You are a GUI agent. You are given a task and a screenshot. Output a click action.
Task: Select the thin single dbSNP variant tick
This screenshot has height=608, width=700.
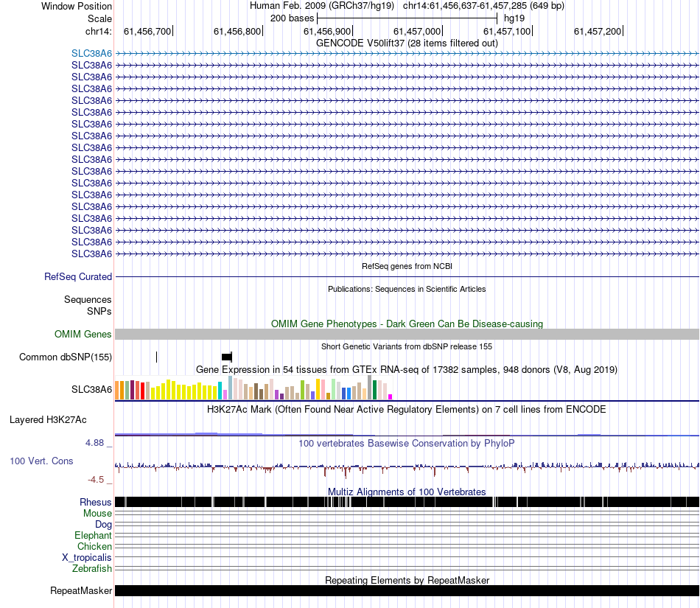pos(157,357)
